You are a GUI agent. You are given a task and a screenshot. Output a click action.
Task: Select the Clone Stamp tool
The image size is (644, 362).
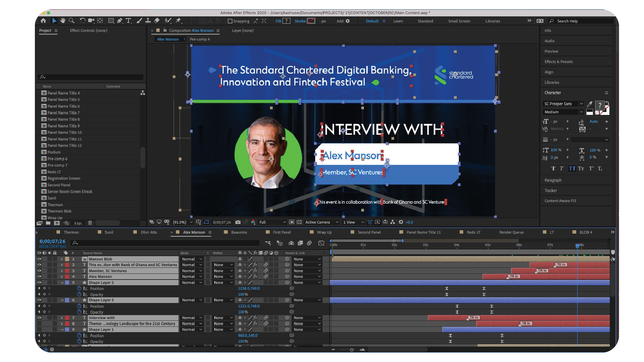148,21
